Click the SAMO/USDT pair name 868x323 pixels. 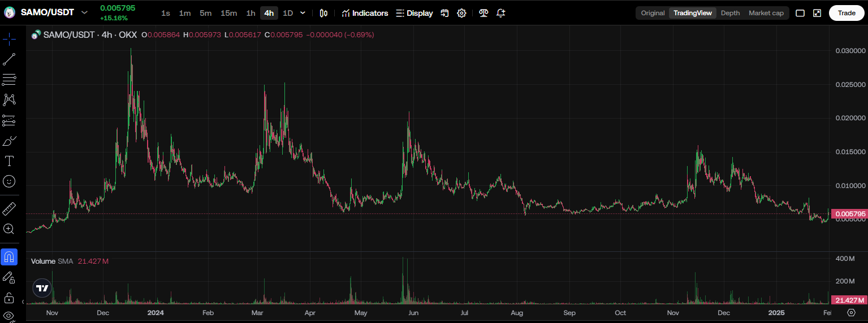coord(47,12)
